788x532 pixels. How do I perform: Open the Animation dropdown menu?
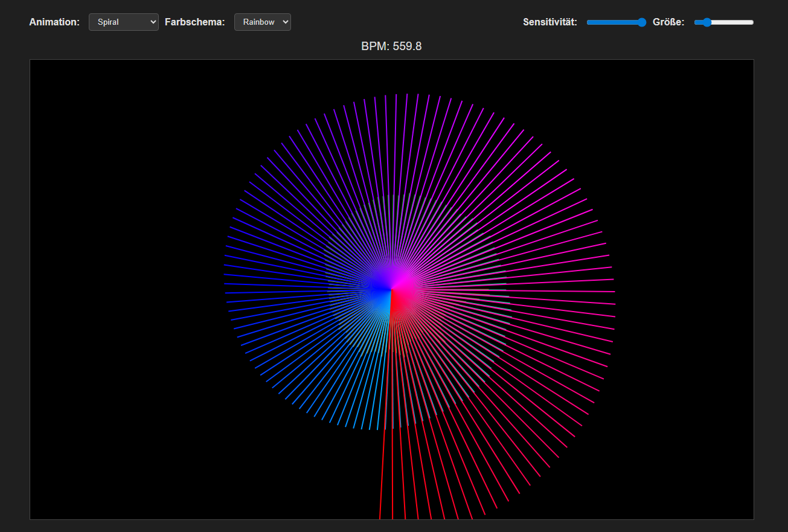123,22
